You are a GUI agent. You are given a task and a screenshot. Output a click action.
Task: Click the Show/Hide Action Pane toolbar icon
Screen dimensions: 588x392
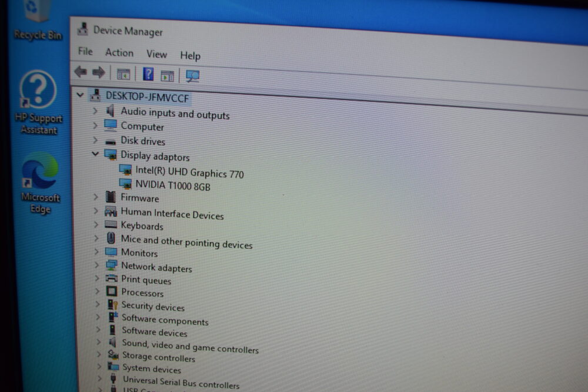click(167, 76)
